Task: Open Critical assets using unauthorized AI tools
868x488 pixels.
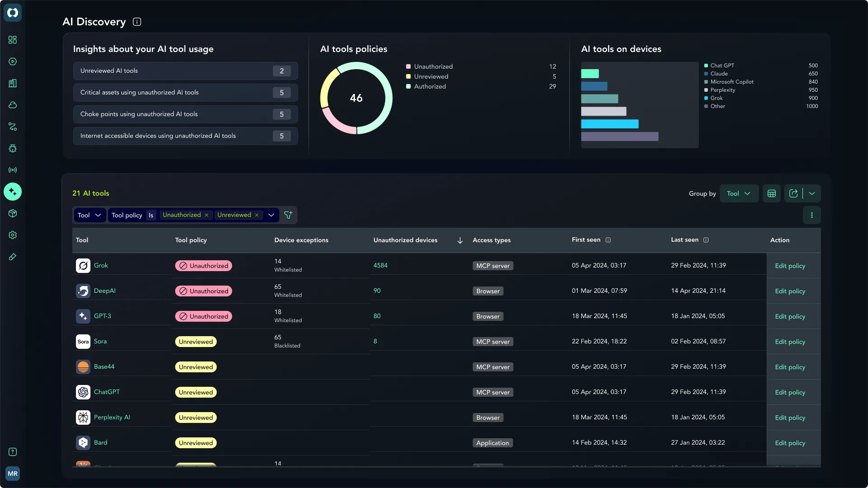Action: 185,93
